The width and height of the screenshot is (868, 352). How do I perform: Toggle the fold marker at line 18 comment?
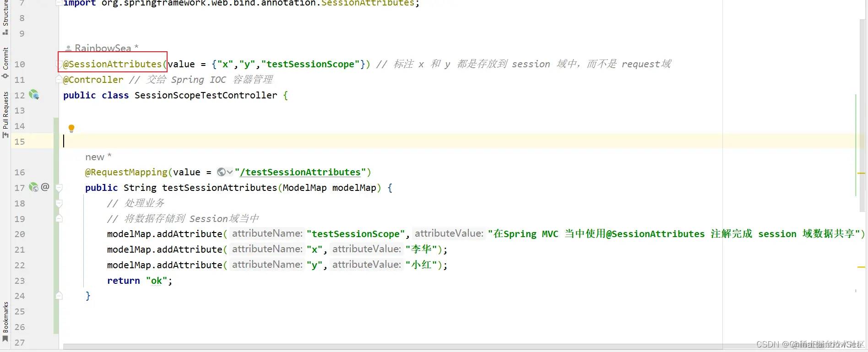coord(59,203)
